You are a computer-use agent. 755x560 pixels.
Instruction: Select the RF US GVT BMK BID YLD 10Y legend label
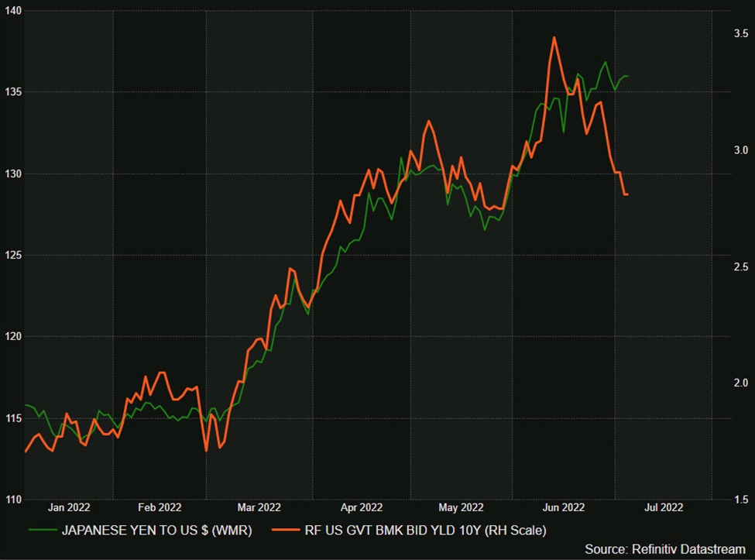coord(425,531)
